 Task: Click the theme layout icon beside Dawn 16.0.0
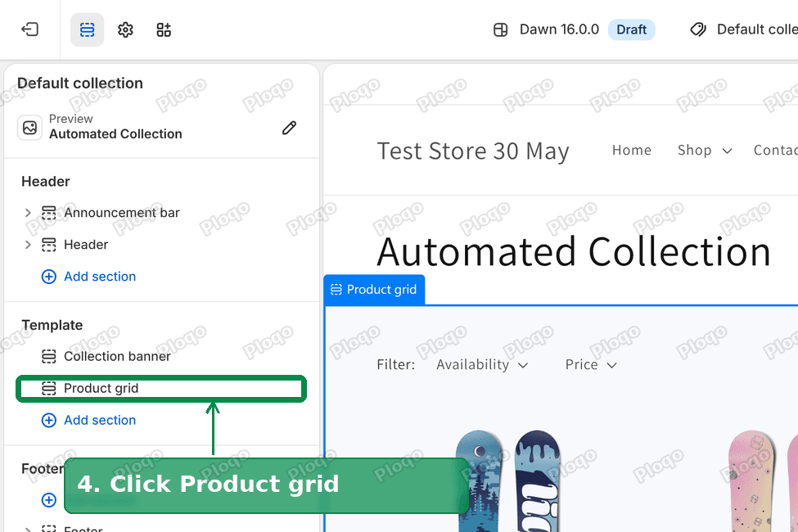[x=500, y=29]
